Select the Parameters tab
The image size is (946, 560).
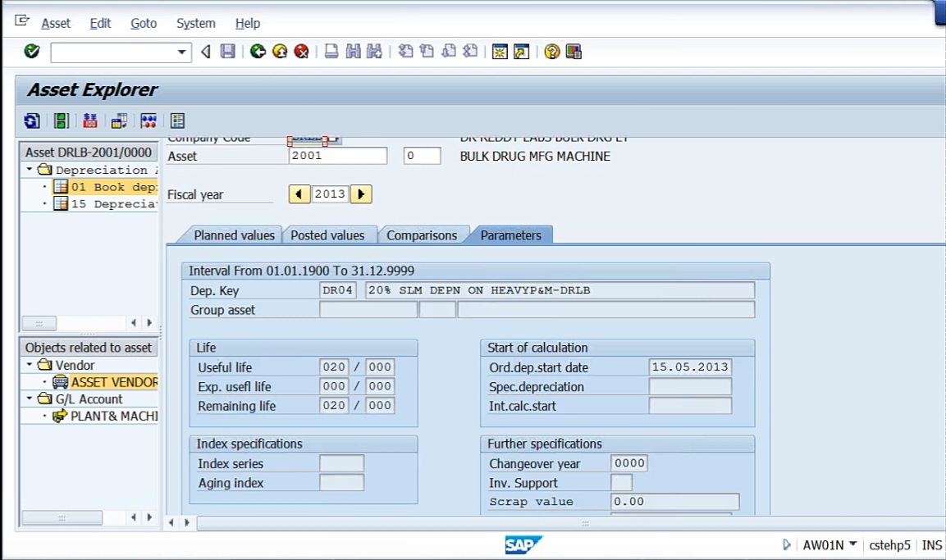point(511,235)
